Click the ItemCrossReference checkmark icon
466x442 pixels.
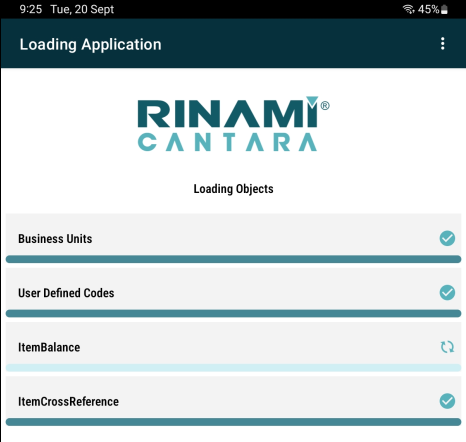point(447,401)
